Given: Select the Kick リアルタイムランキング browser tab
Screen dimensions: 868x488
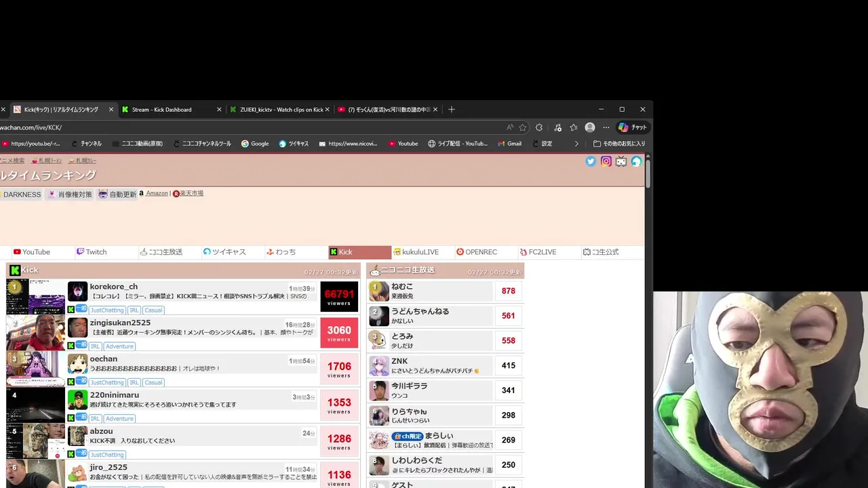Looking at the screenshot, I should 63,109.
